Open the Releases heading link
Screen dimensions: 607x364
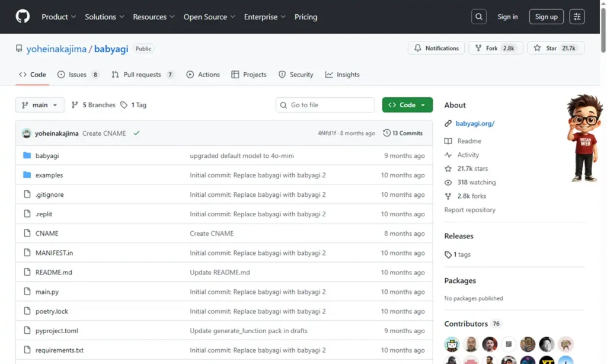459,236
